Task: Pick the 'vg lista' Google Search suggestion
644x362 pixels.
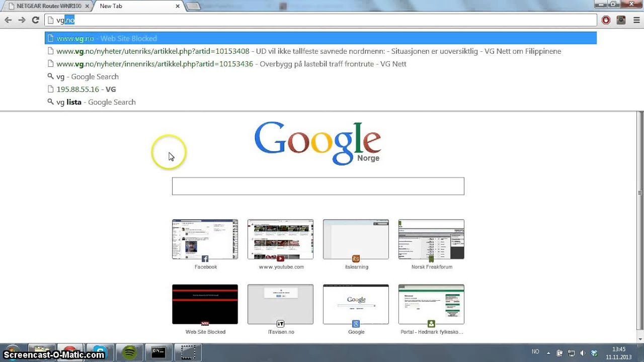Action: coord(320,102)
